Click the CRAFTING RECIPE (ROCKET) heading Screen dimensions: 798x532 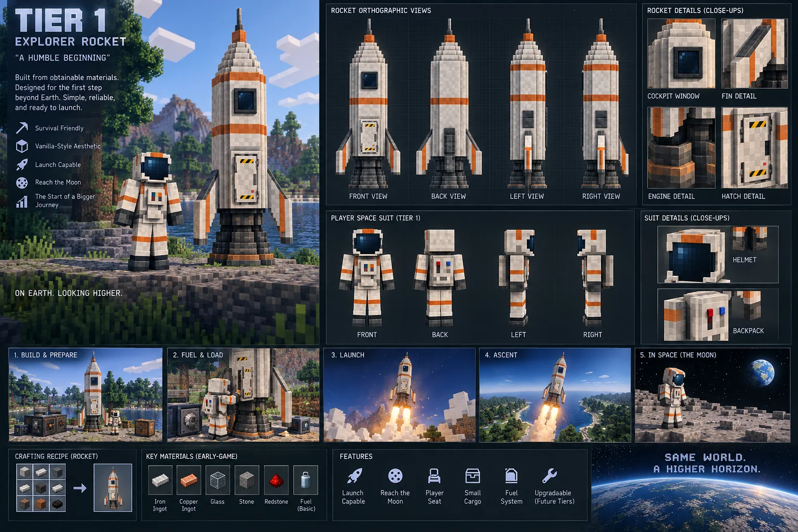click(56, 456)
